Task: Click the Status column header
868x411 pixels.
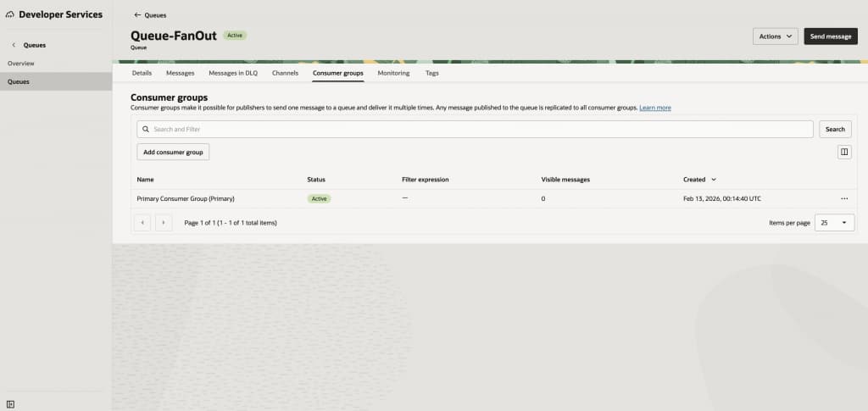Action: (316, 180)
